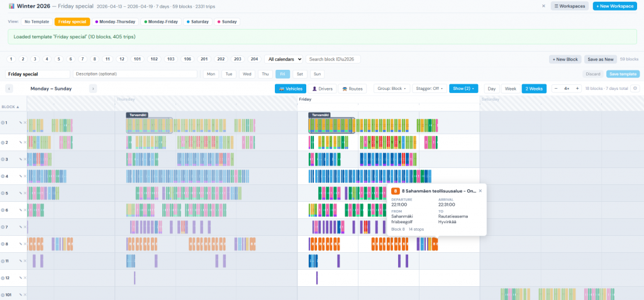Click the Search block ID input field

tap(333, 59)
